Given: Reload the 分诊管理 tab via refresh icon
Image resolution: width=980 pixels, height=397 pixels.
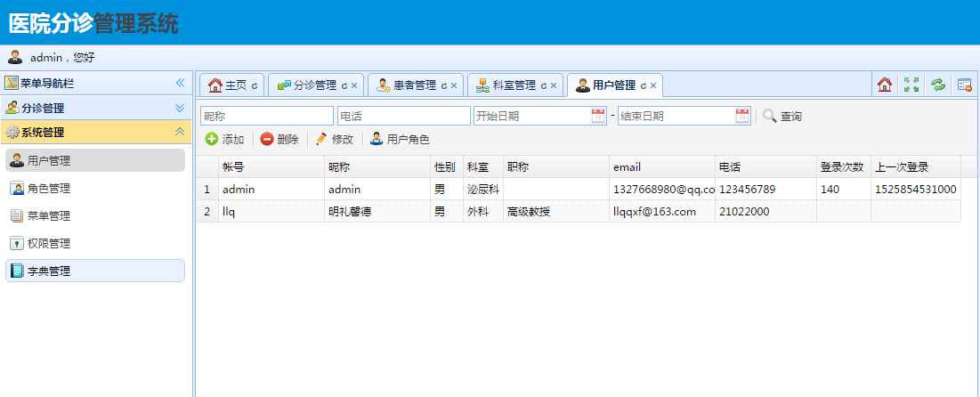Looking at the screenshot, I should tap(344, 85).
